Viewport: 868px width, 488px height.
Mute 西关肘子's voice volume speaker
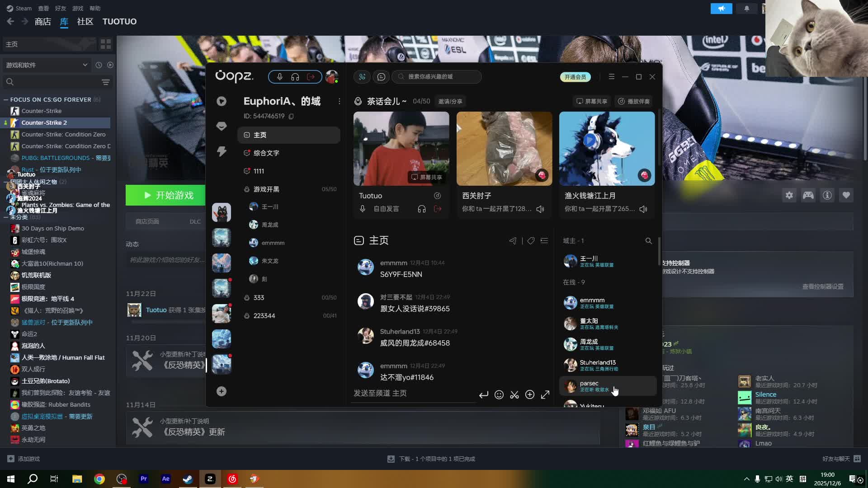click(540, 209)
